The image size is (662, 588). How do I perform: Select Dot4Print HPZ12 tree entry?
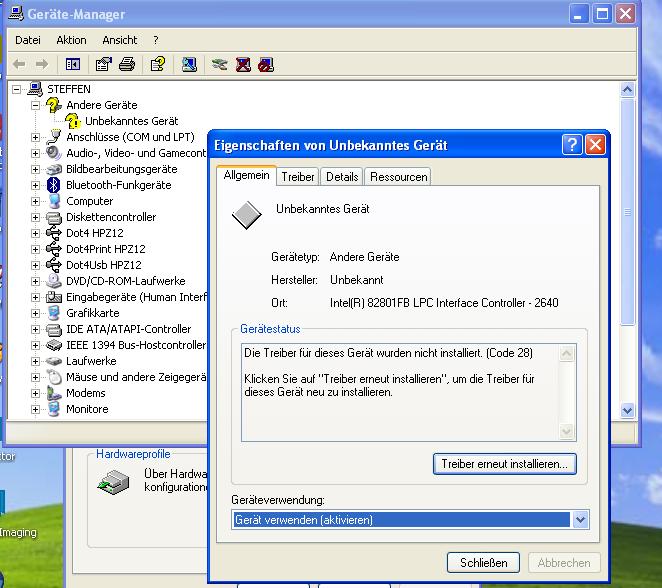106,249
